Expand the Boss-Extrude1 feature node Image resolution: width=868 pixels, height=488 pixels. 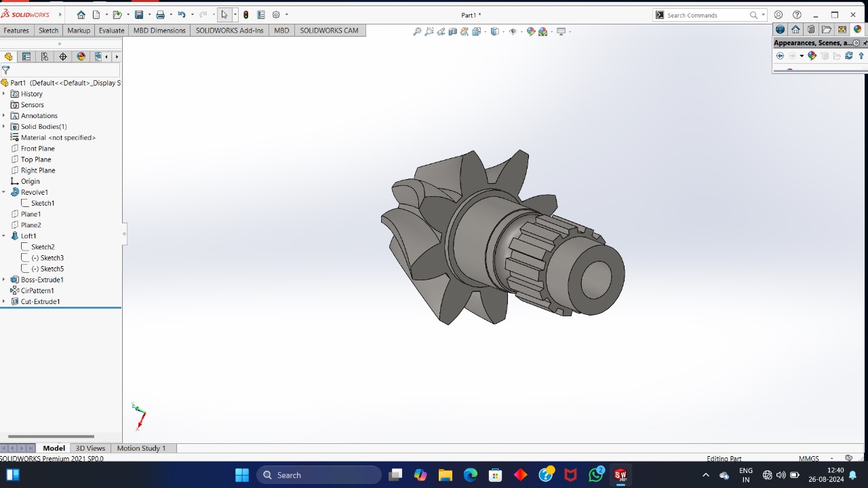[x=3, y=280]
